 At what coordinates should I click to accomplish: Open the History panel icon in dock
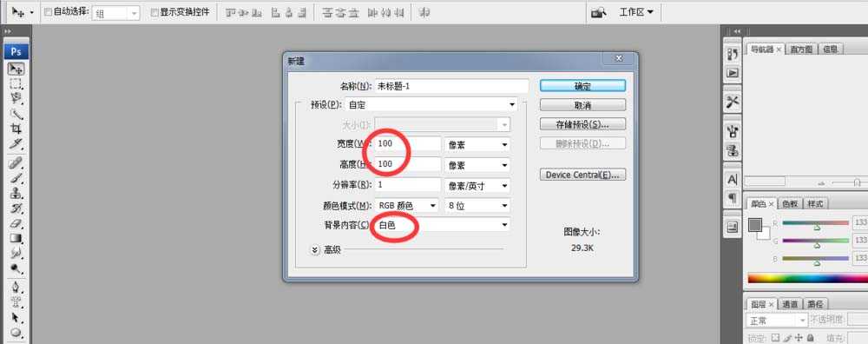(733, 54)
